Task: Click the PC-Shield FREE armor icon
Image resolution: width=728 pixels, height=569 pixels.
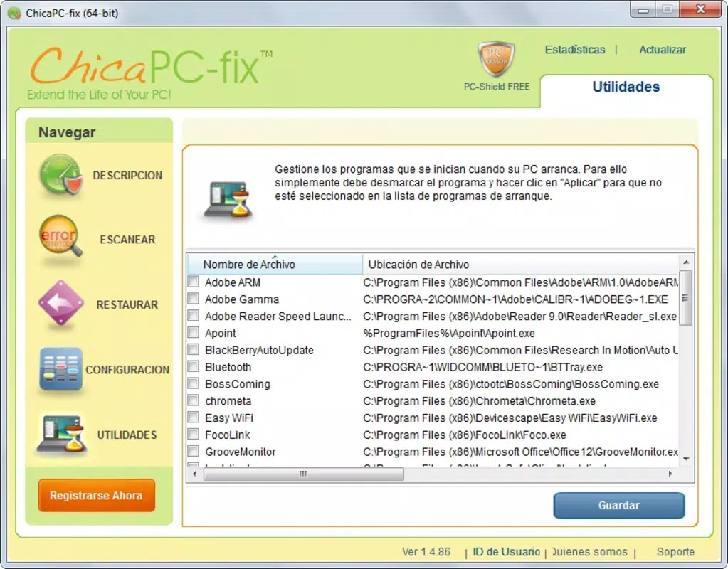Action: (496, 58)
